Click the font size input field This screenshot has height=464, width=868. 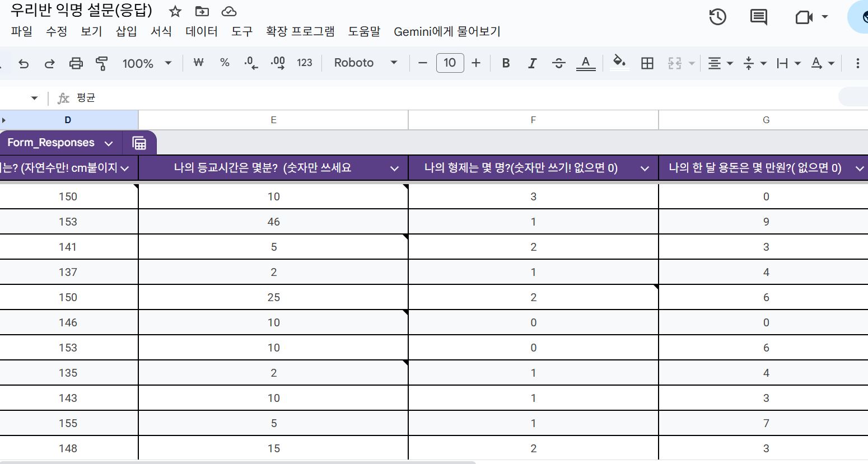[x=450, y=63]
